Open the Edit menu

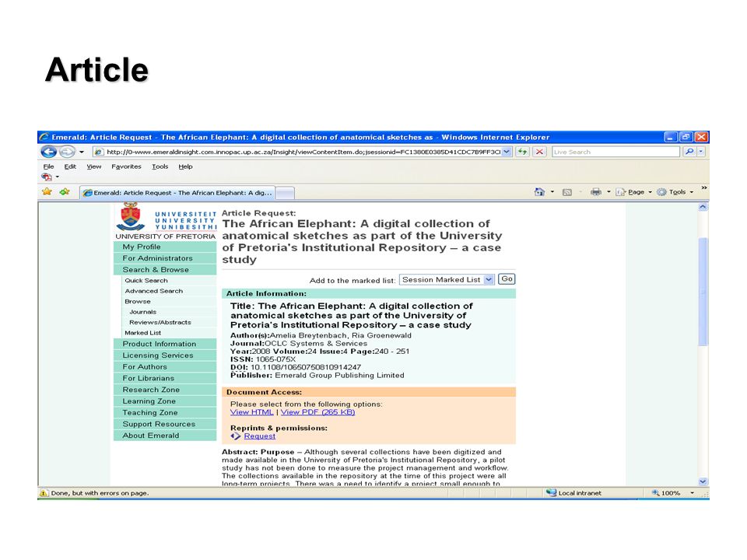pos(70,166)
